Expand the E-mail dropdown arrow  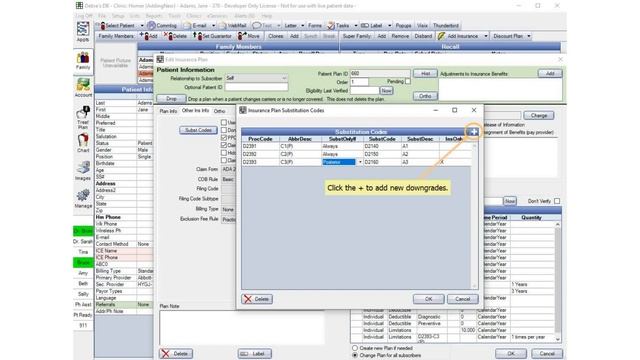213,26
